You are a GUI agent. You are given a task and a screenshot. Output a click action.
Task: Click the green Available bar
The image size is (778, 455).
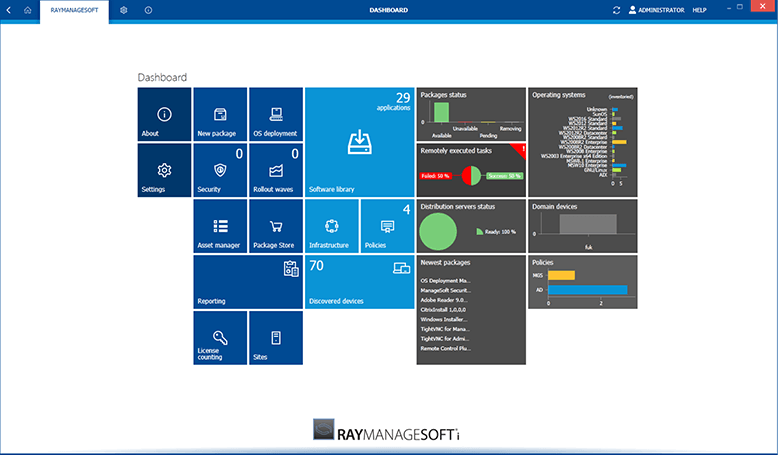pos(442,112)
